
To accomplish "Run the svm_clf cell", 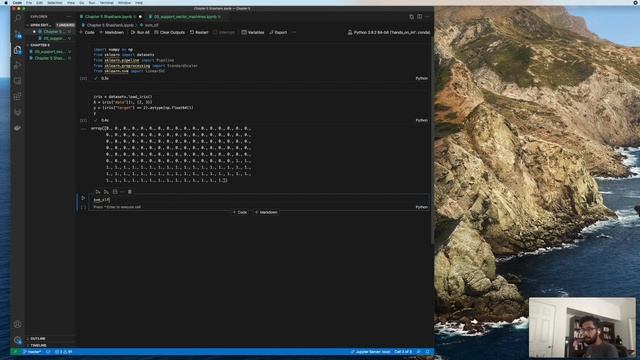I will click(x=83, y=198).
